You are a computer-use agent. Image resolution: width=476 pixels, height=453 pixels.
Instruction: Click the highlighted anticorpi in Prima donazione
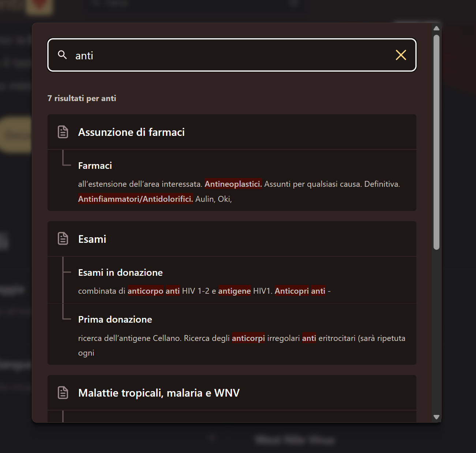(x=248, y=338)
